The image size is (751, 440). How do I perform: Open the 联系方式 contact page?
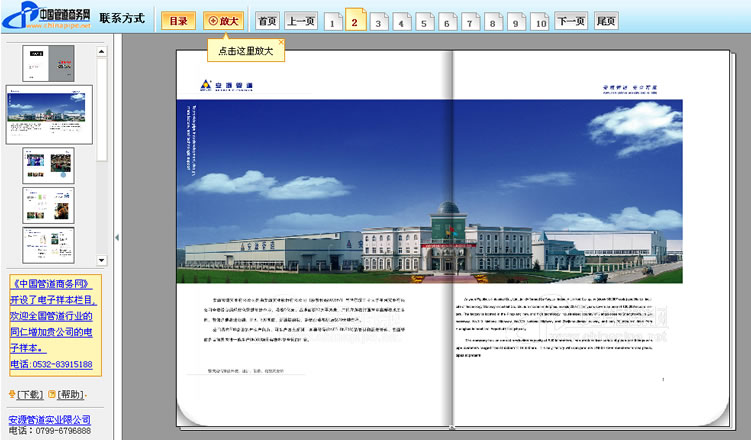122,18
